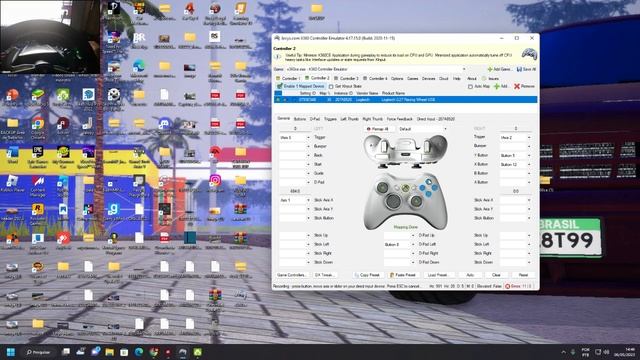This screenshot has width=640, height=360.
Task: Switch to the Controller 1 tab
Action: (289, 78)
